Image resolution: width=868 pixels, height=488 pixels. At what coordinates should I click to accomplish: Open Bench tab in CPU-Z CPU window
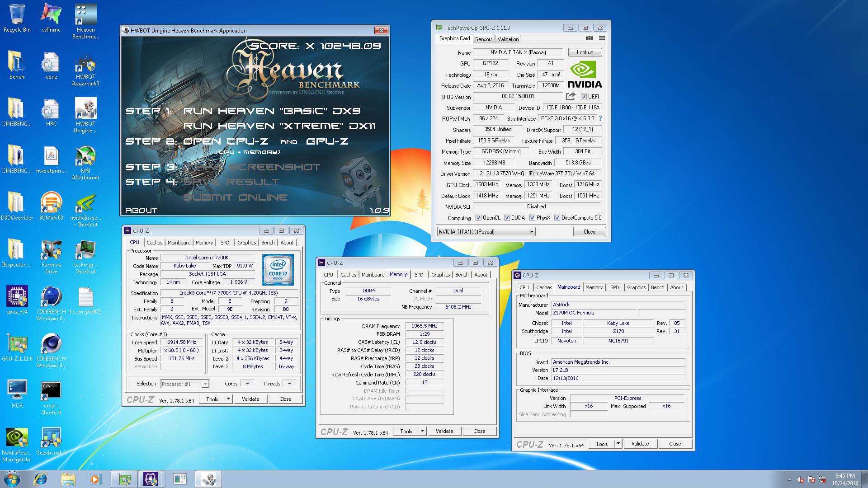click(x=268, y=243)
